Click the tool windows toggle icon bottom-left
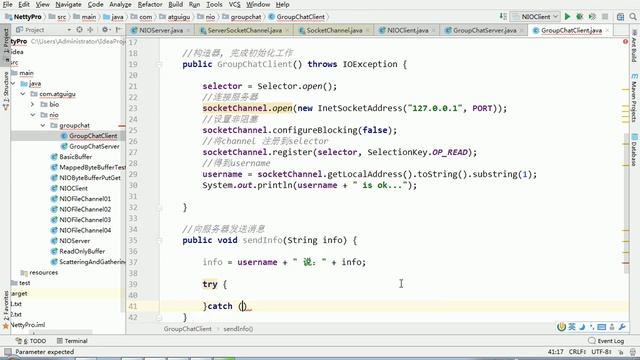 (x=7, y=352)
